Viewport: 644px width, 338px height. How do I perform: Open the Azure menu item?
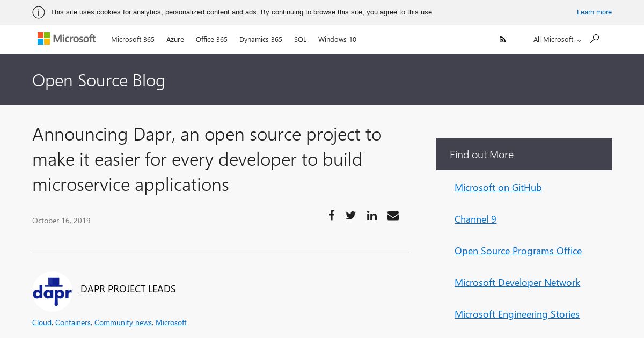click(175, 39)
